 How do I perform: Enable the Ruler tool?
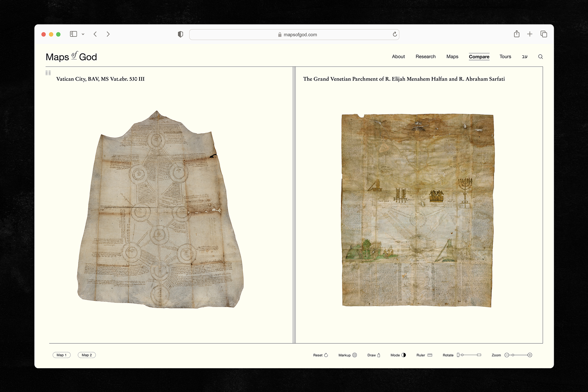424,355
